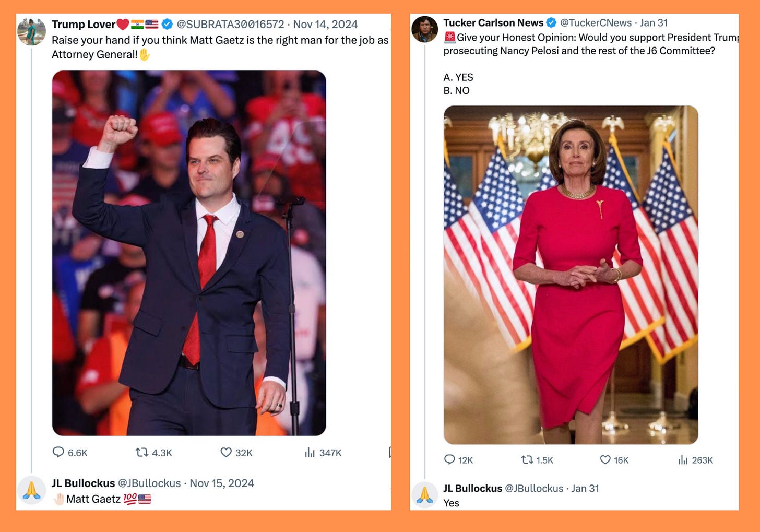Screen dimensions: 760x532
Task: Enlarge the raised fist rally photo
Action: (x=189, y=253)
